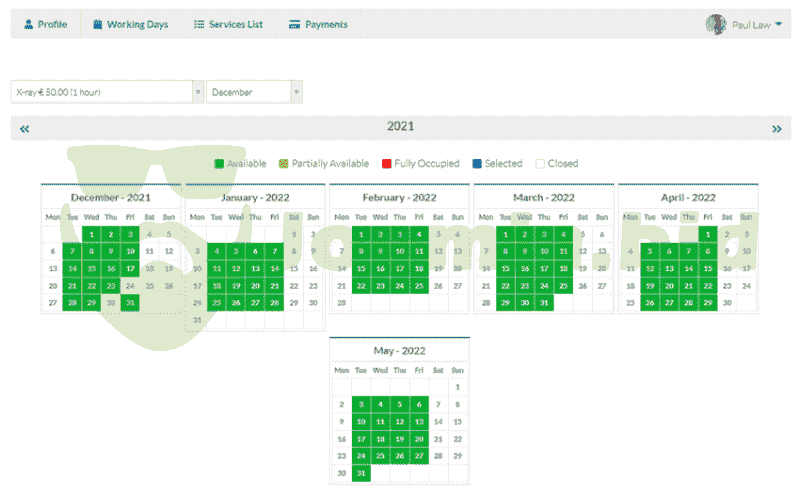
Task: Click Paul Law's avatar picture
Action: click(716, 24)
